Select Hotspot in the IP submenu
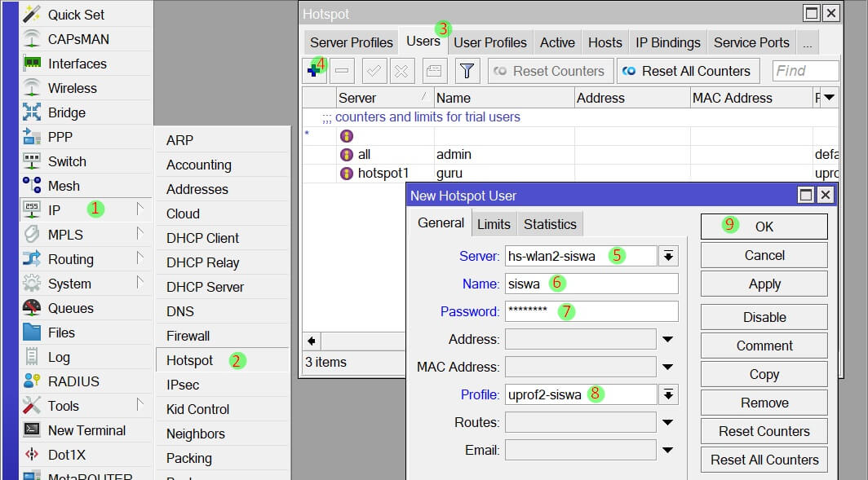This screenshot has width=868, height=480. tap(189, 360)
